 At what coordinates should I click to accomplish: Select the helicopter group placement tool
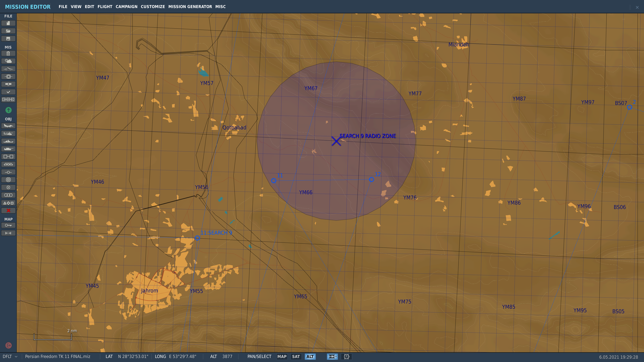(x=8, y=133)
